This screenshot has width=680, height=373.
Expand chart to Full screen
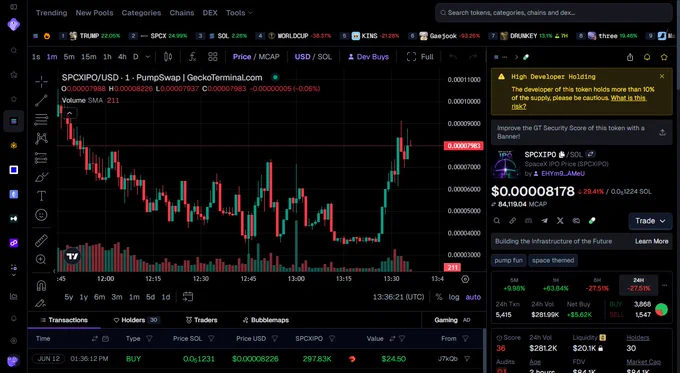(420, 57)
